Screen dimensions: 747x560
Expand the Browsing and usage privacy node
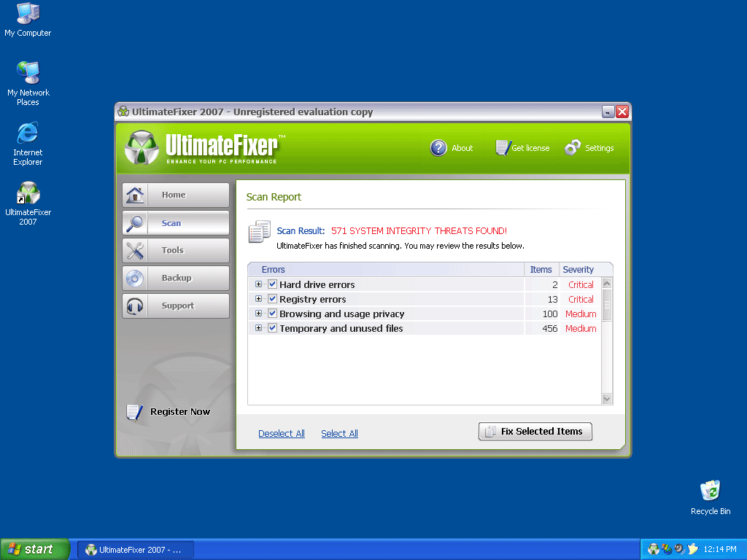tap(258, 314)
